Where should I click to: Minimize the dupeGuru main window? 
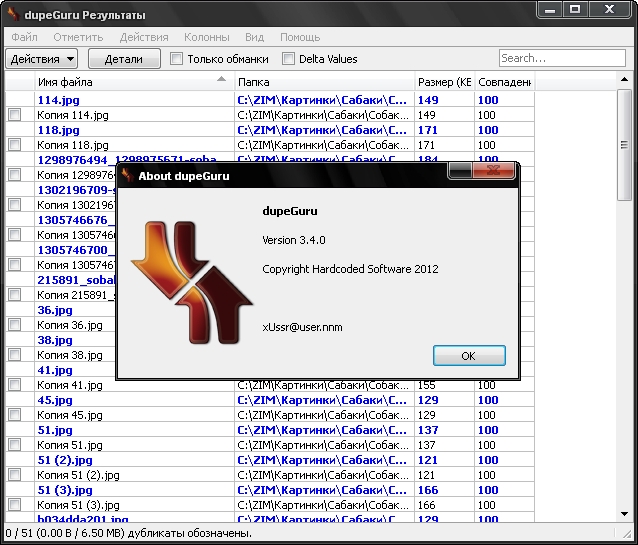550,9
